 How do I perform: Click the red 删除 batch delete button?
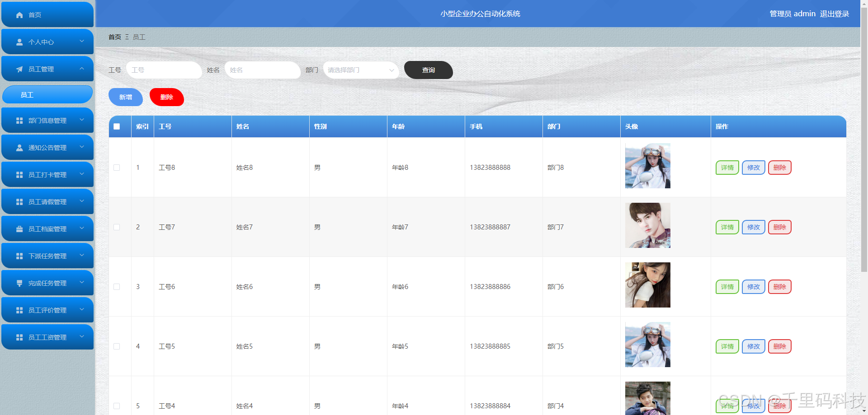pyautogui.click(x=167, y=97)
